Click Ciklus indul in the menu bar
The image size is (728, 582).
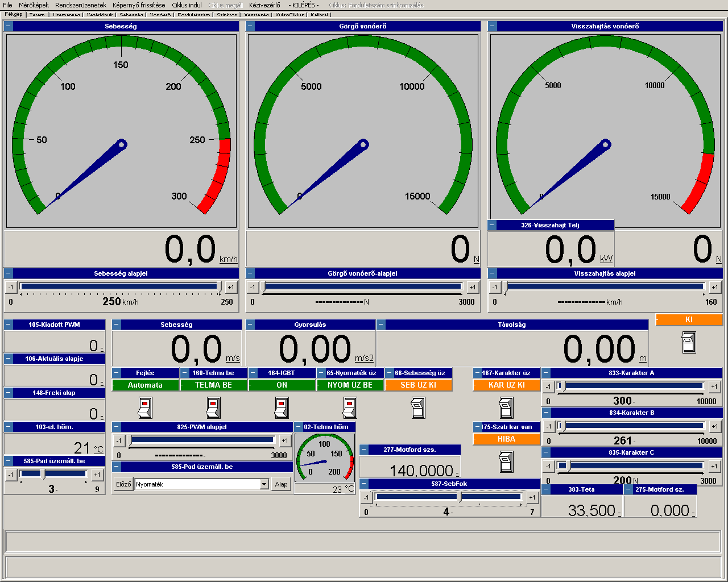pos(187,5)
